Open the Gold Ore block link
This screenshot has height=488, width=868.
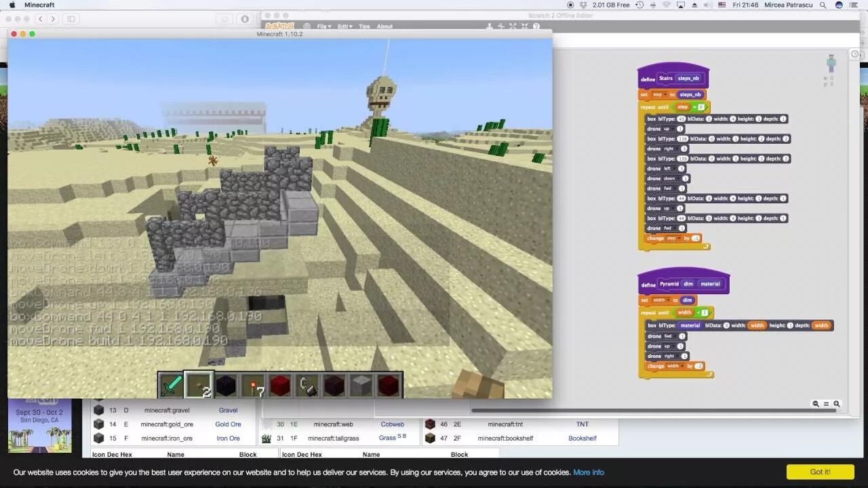pos(228,424)
